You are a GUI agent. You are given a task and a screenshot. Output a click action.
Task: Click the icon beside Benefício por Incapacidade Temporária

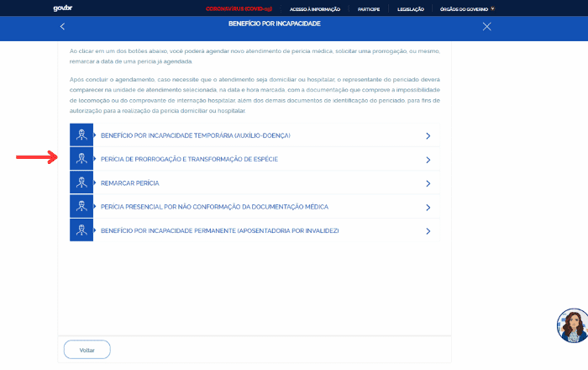tap(81, 135)
